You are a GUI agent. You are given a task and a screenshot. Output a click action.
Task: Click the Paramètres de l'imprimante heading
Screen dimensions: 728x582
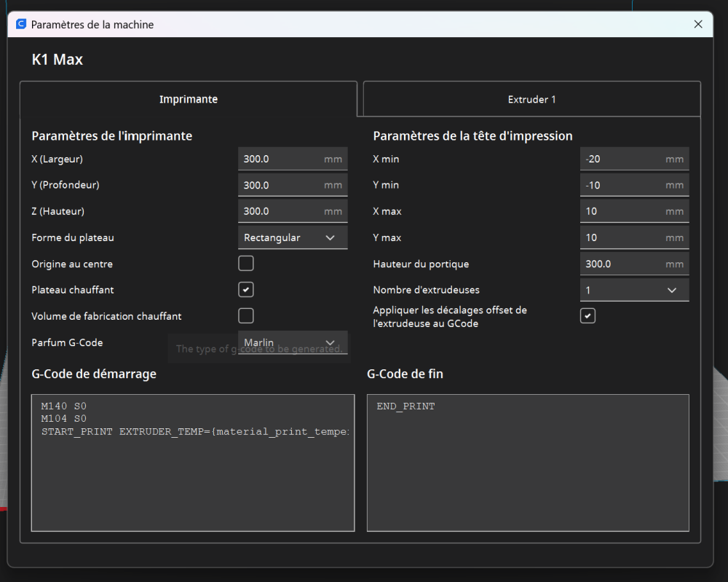(112, 135)
